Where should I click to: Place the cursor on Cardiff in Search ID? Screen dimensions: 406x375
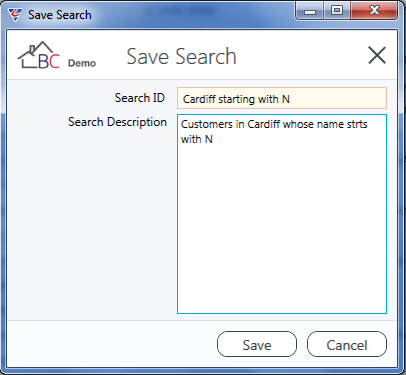[x=199, y=99]
